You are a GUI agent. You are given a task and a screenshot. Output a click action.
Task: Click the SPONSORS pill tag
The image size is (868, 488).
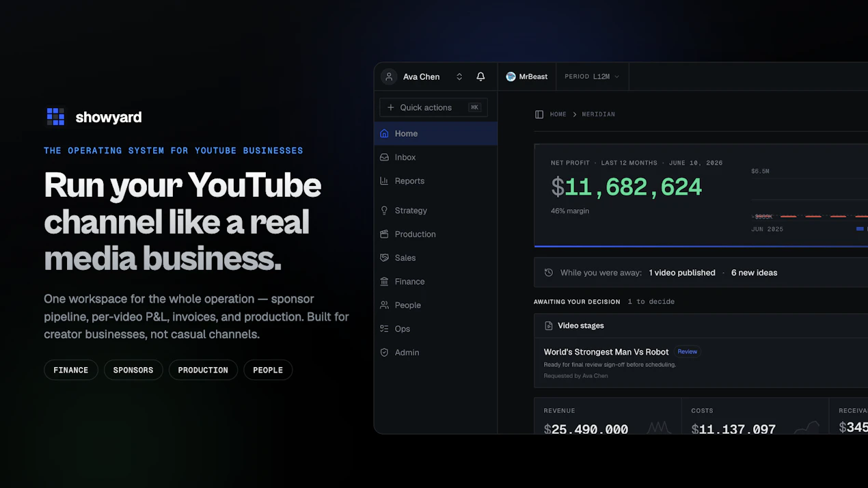[x=133, y=370]
